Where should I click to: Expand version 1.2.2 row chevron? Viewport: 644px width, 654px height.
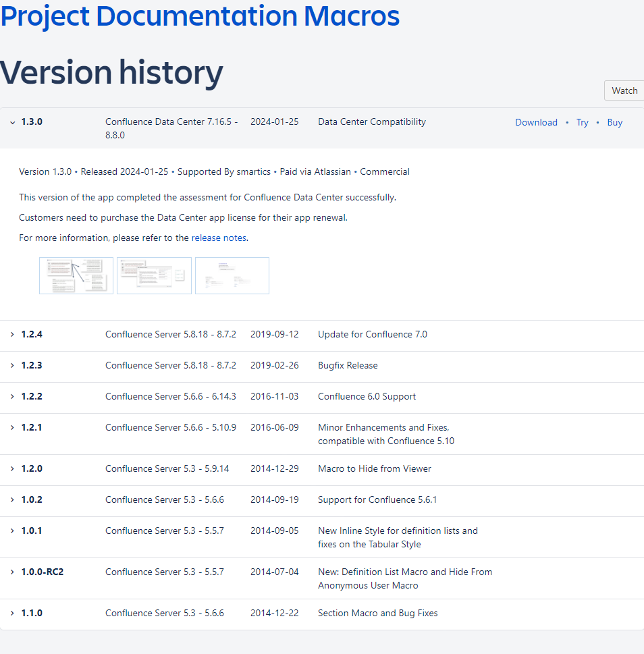click(x=12, y=397)
